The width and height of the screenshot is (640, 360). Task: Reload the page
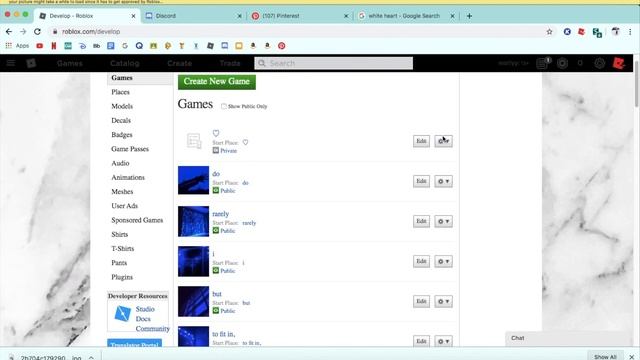coord(37,31)
